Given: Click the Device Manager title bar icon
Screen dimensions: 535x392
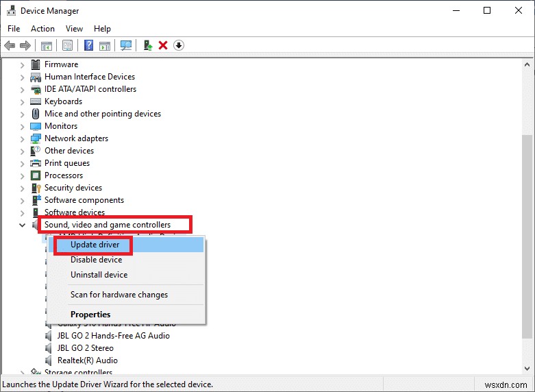Looking at the screenshot, I should 11,10.
